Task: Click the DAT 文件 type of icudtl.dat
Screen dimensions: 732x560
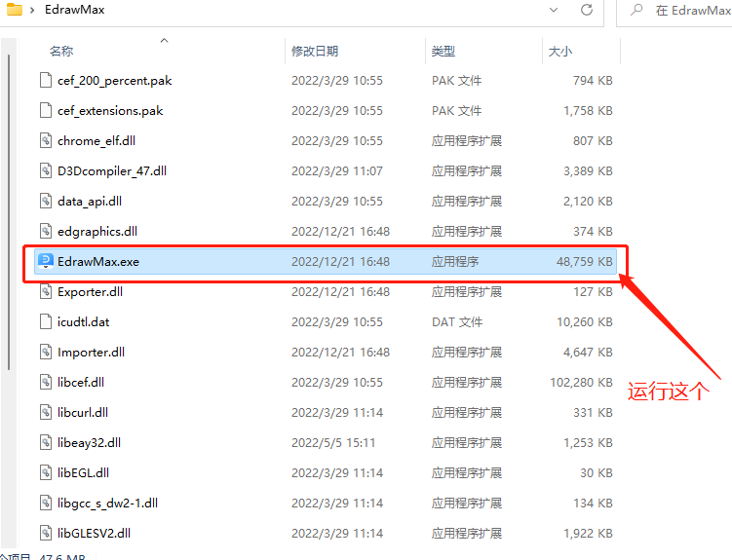Action: [x=457, y=322]
